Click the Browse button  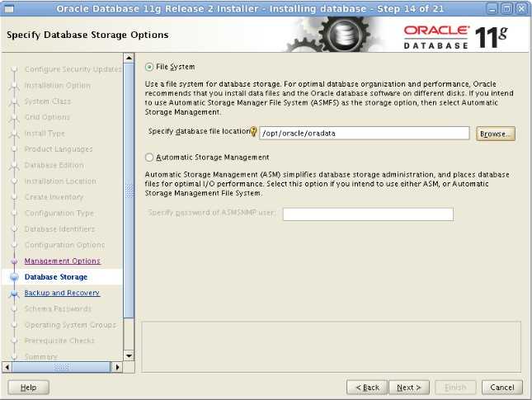pos(496,134)
